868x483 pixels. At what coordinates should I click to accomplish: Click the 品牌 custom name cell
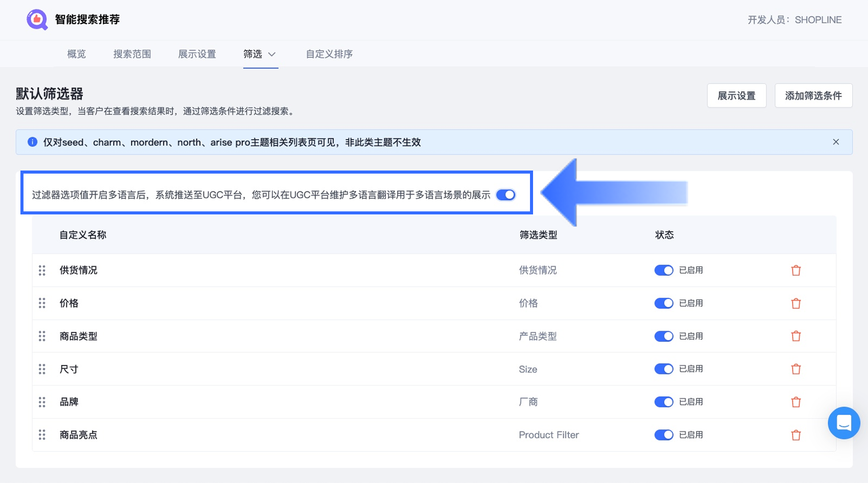point(69,402)
